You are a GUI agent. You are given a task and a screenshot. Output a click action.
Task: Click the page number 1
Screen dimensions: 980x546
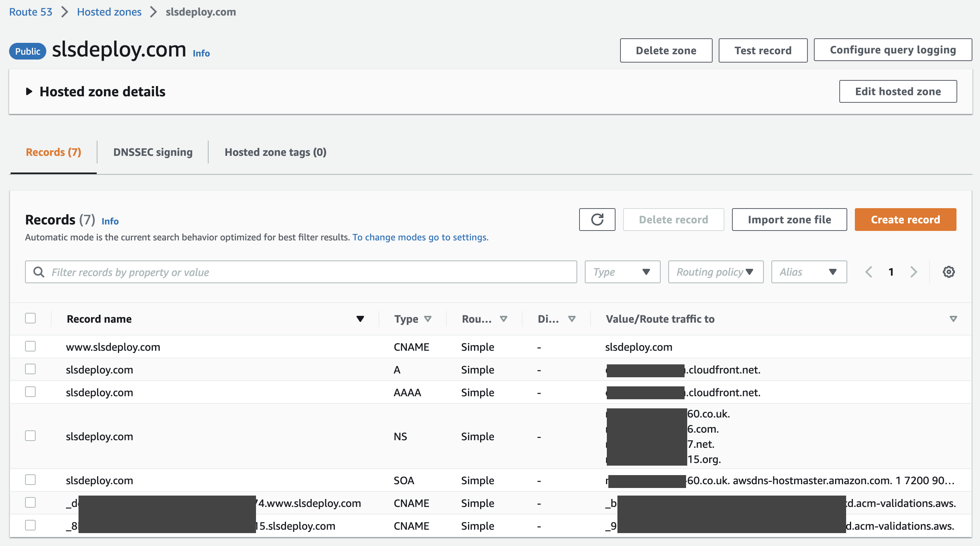click(891, 272)
